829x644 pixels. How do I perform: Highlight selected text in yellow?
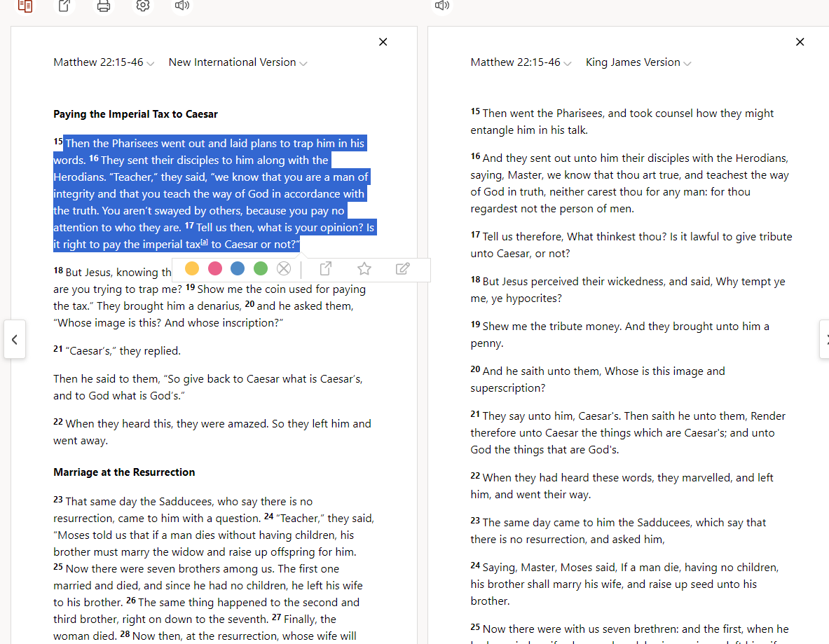(x=192, y=268)
